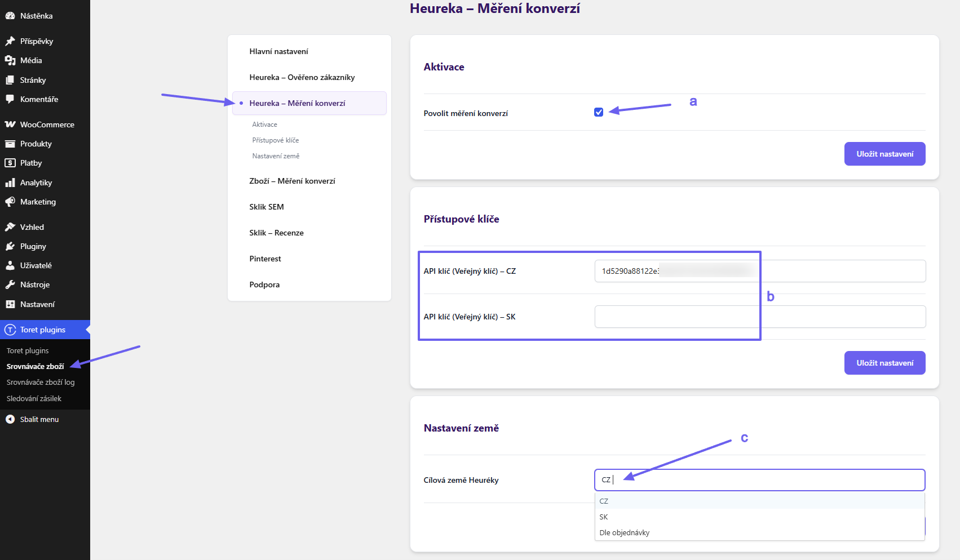Image resolution: width=960 pixels, height=560 pixels.
Task: Open Sledování zásilek submenu item
Action: pyautogui.click(x=34, y=398)
